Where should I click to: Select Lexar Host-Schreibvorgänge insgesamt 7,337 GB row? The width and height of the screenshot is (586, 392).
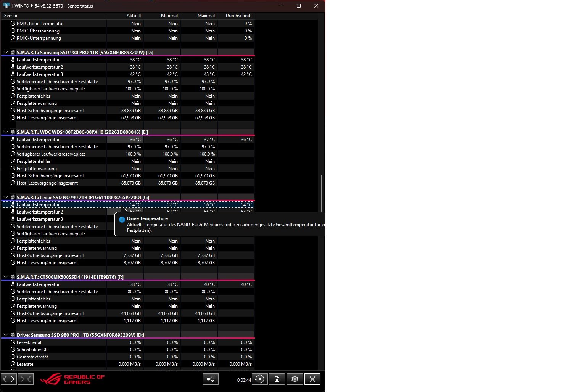pyautogui.click(x=128, y=255)
